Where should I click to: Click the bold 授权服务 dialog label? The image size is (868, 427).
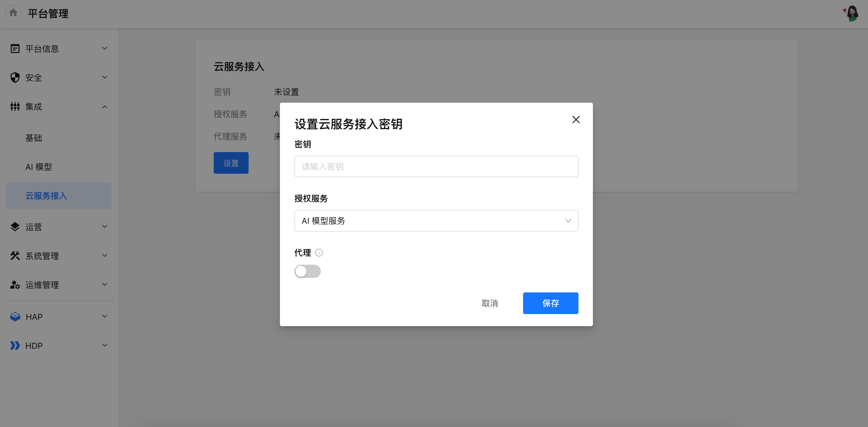[311, 198]
